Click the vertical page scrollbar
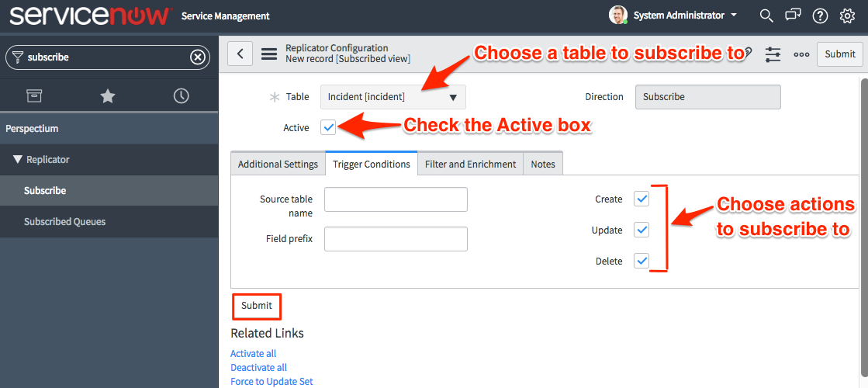This screenshot has width=868, height=388. pos(864,227)
